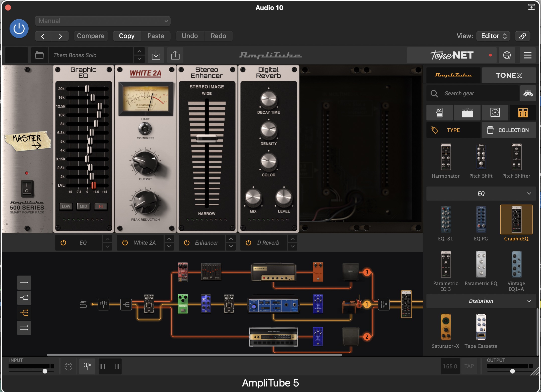Click the OUTPUT level slider handle
This screenshot has height=392, width=541.
tap(512, 371)
